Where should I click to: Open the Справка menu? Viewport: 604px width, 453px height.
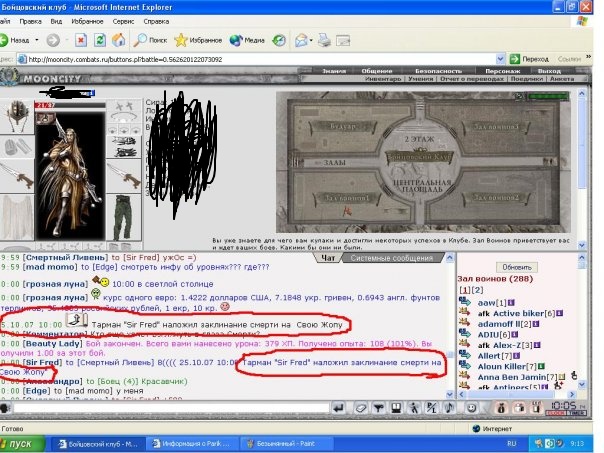156,22
